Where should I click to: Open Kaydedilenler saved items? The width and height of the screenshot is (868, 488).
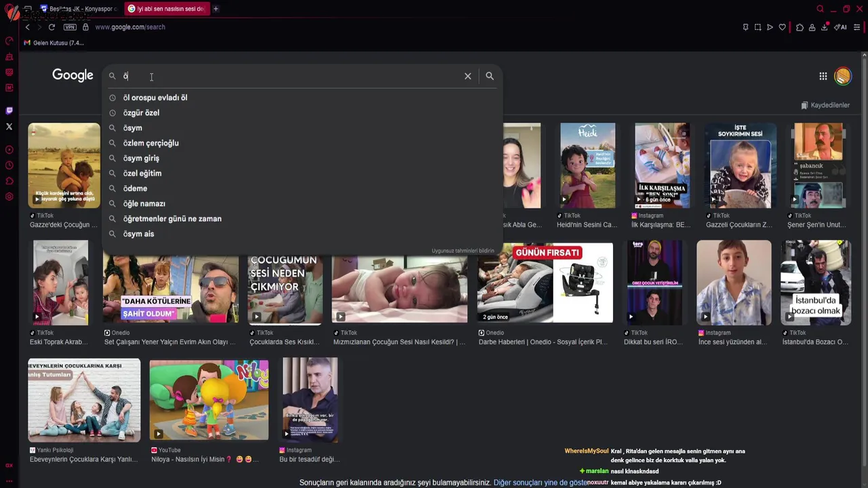[x=825, y=105]
